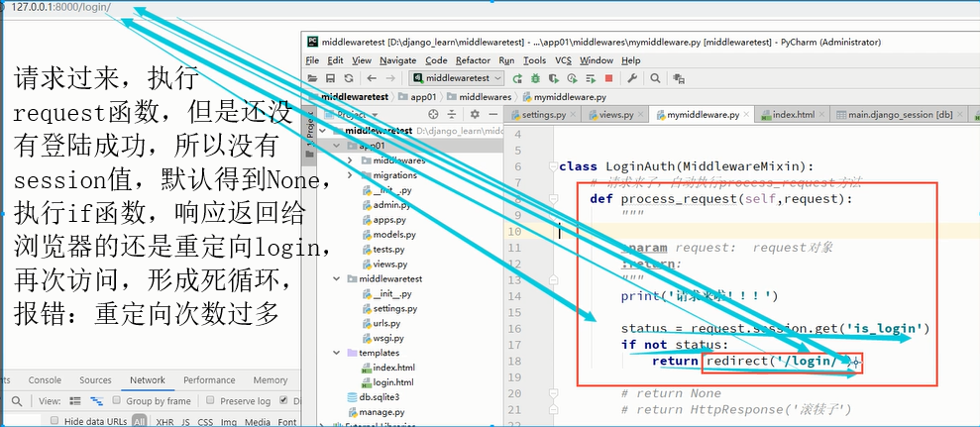Click the Back navigation arrow in toolbar

(x=372, y=78)
